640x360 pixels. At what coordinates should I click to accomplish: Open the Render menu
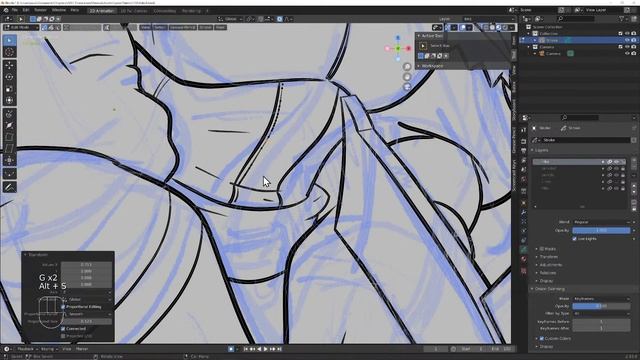(40, 10)
